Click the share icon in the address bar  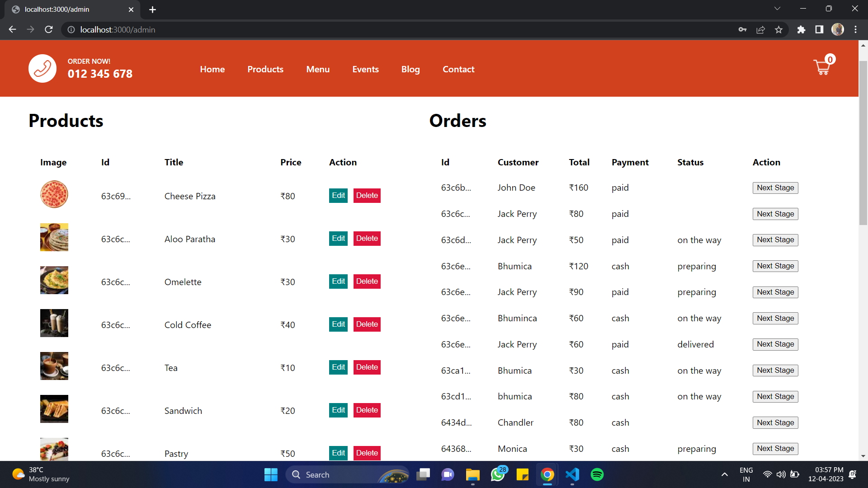tap(760, 29)
